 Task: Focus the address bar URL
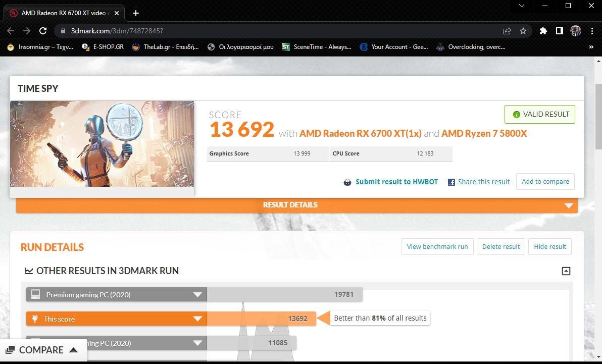coord(117,31)
